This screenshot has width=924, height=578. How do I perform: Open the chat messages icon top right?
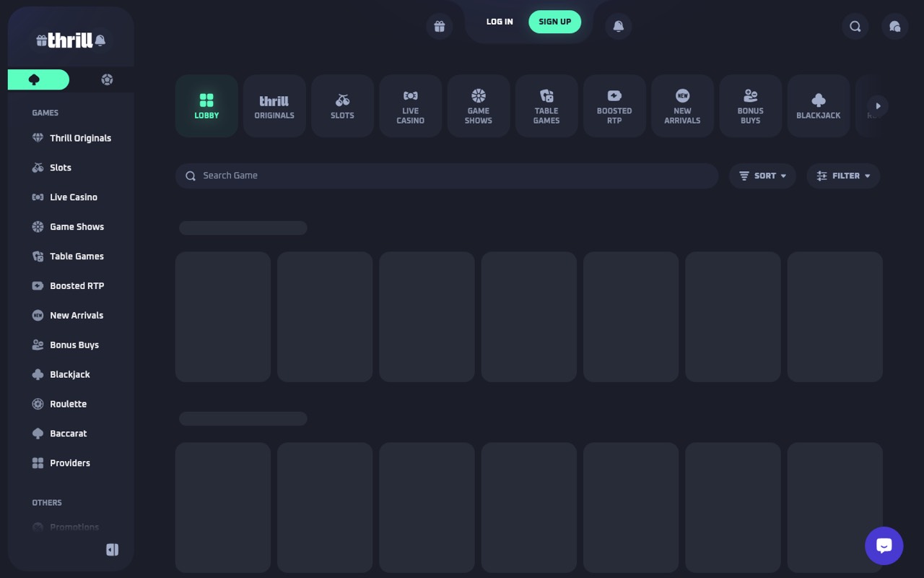pos(895,27)
